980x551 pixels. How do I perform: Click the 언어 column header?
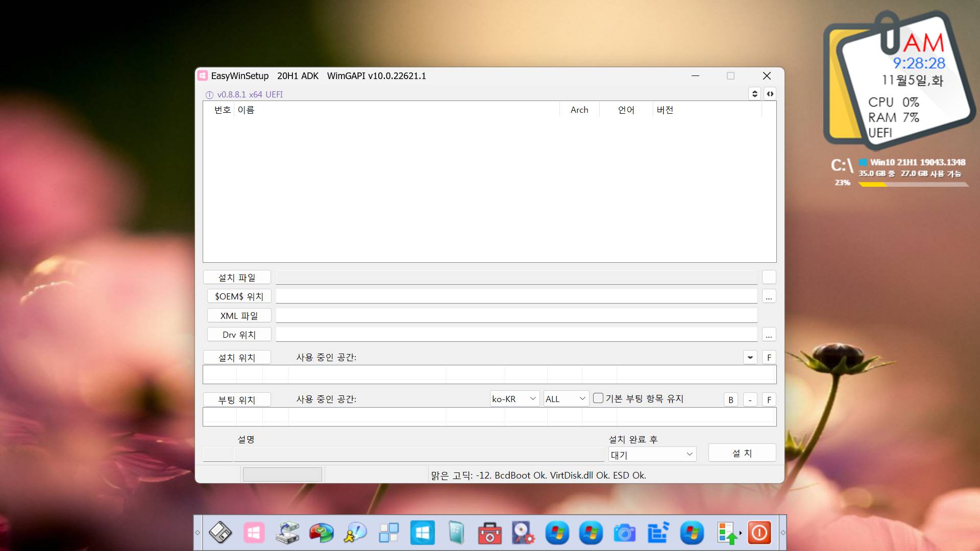626,110
